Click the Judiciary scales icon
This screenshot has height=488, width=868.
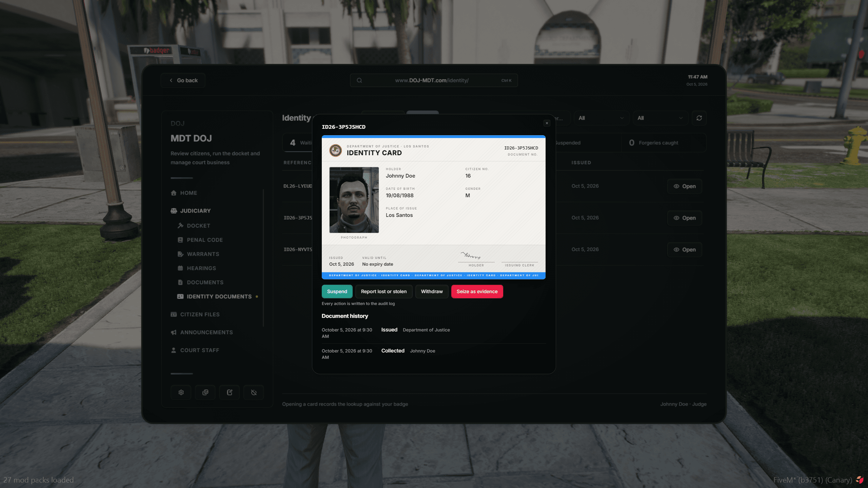(x=174, y=211)
